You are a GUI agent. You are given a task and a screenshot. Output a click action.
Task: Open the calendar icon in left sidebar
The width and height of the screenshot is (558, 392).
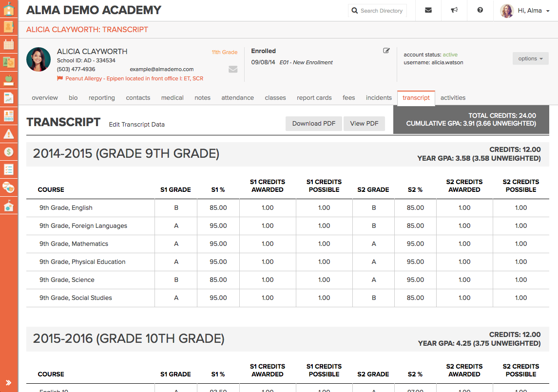click(x=9, y=44)
